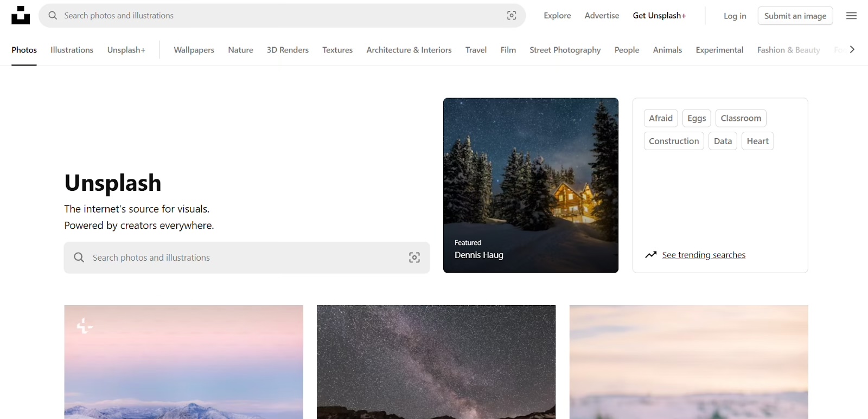Click the magnifier icon in top search bar
Image resolution: width=868 pixels, height=419 pixels.
[53, 16]
